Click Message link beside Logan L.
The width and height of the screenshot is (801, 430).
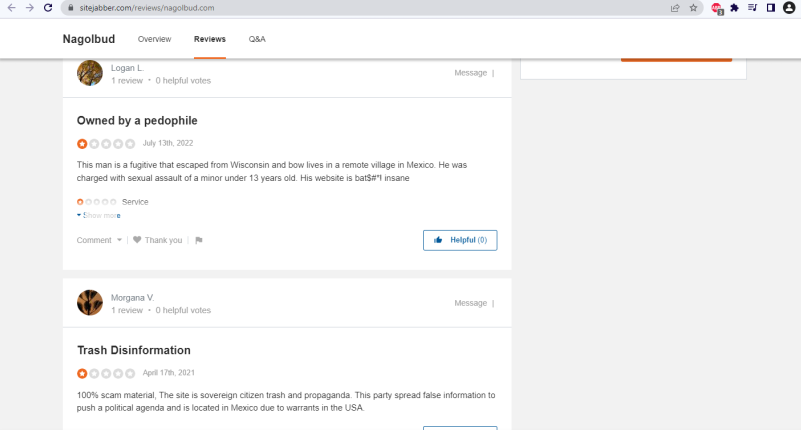tap(470, 73)
